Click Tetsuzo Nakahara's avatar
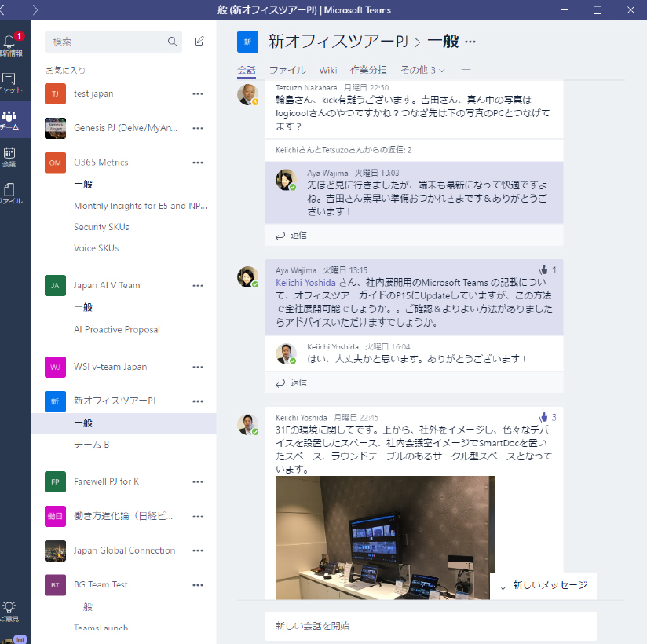647x644 pixels. (x=247, y=94)
